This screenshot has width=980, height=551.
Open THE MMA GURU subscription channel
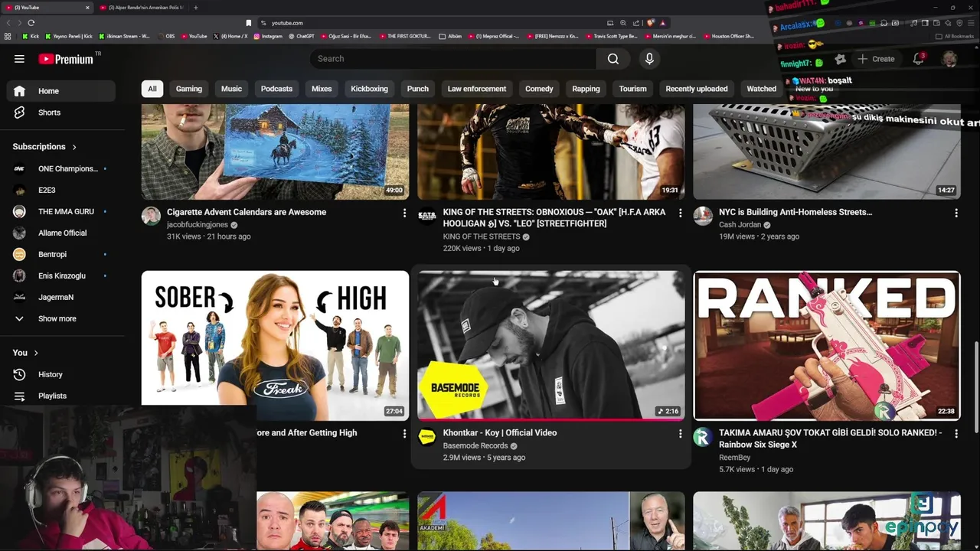coord(60,211)
